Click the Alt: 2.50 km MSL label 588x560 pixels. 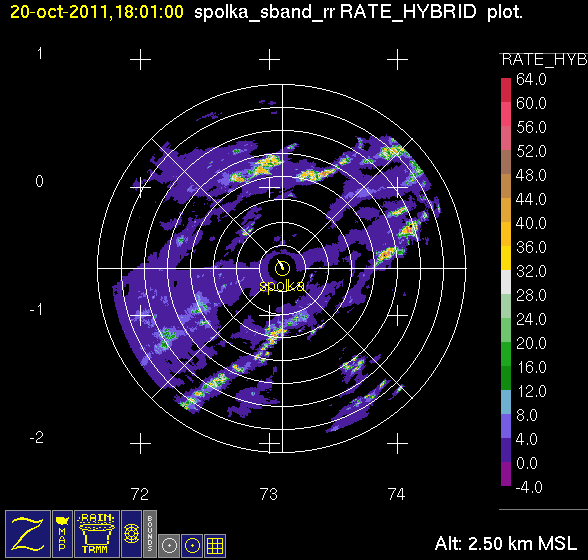(x=506, y=543)
